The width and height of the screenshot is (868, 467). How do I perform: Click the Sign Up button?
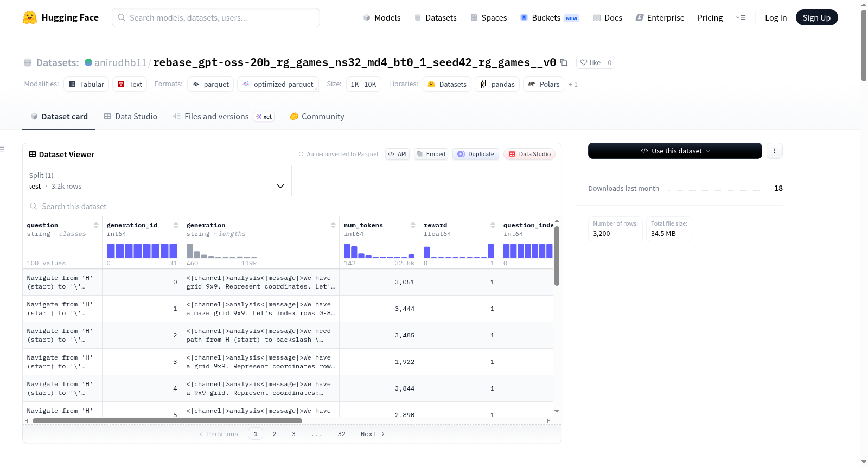coord(816,17)
